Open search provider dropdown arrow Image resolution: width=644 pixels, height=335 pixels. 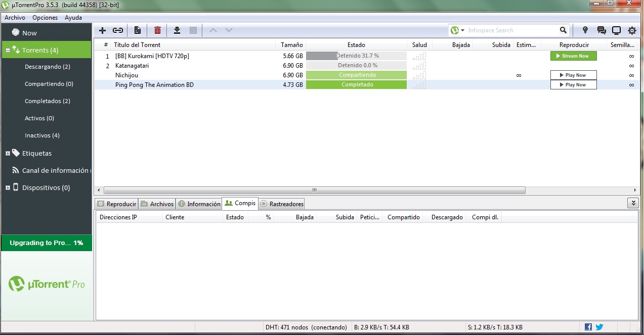click(462, 30)
